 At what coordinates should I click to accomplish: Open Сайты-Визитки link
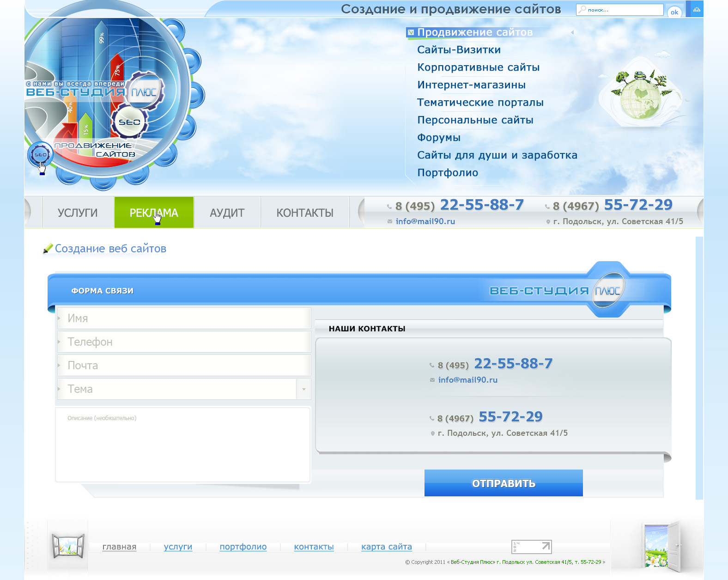coord(459,50)
